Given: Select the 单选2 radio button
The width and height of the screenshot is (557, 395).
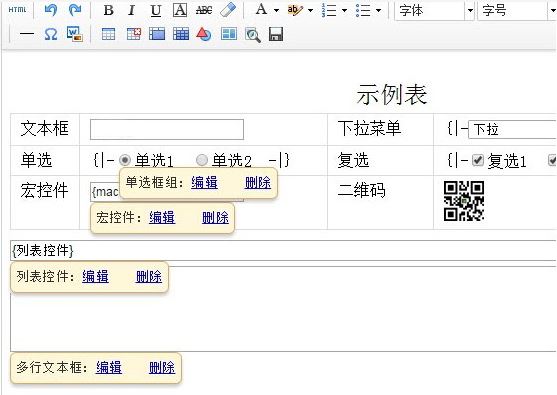Looking at the screenshot, I should click(x=201, y=160).
